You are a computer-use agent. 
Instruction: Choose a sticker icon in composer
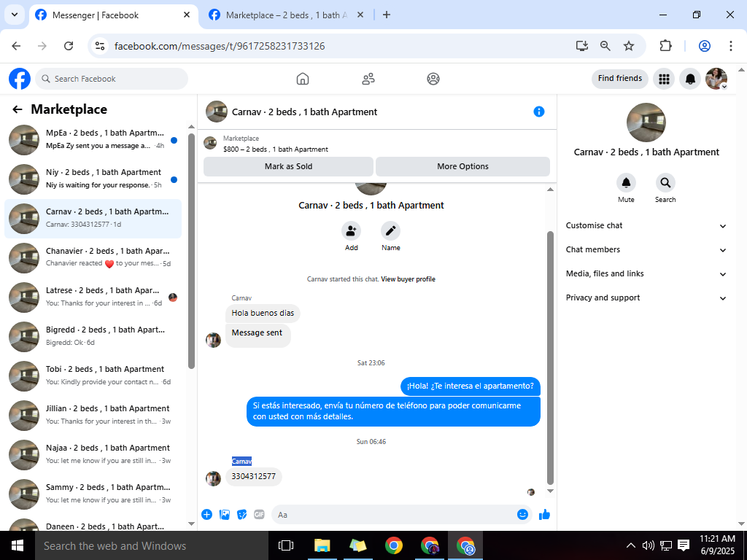click(242, 514)
